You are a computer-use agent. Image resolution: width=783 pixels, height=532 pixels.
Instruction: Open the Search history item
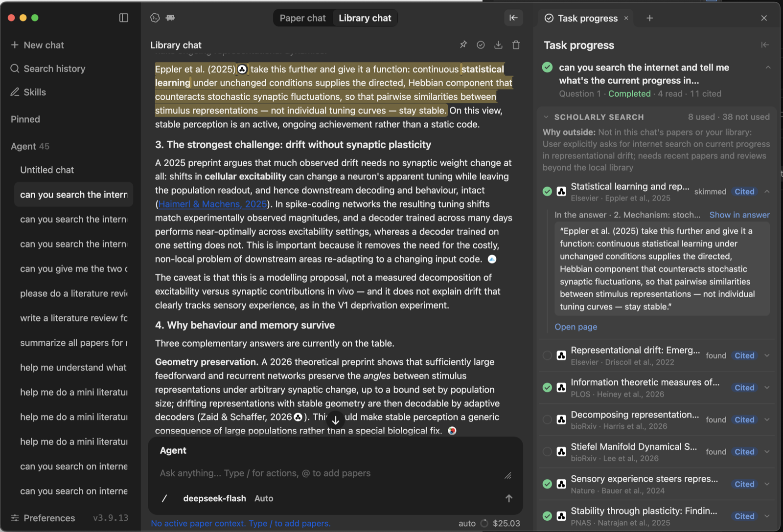click(48, 69)
